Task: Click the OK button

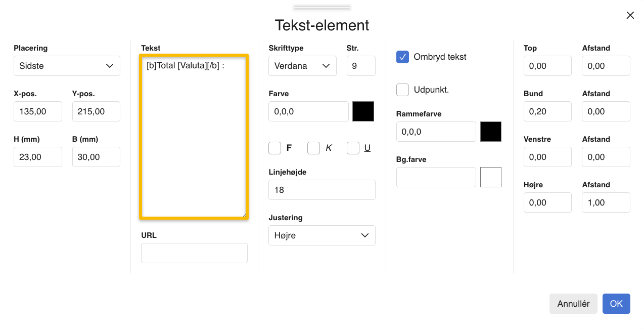Action: [616, 304]
